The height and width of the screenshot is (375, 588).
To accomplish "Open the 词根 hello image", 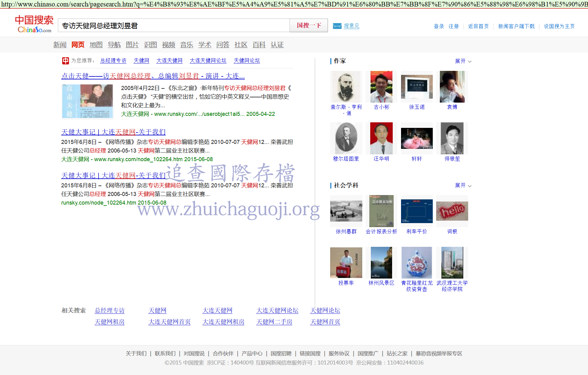I will 452,211.
